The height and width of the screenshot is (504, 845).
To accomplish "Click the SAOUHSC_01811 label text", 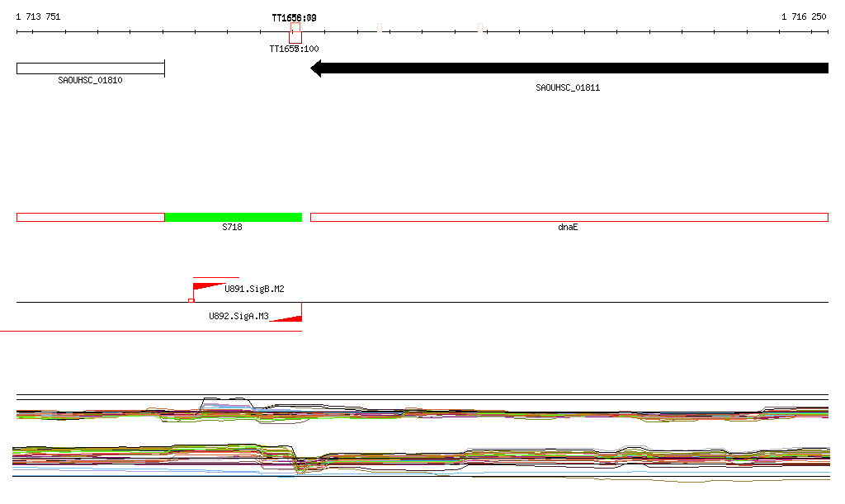I will [x=568, y=87].
